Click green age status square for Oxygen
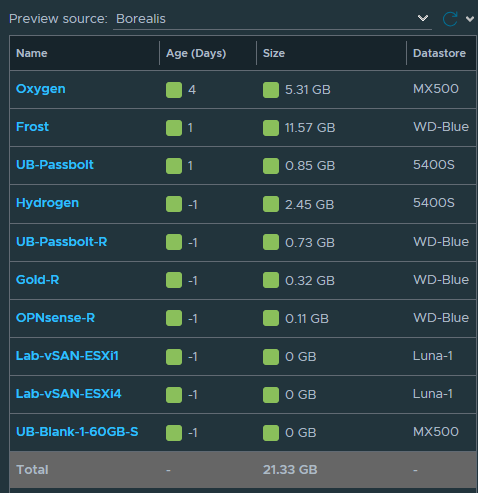This screenshot has width=478, height=493. 174,90
